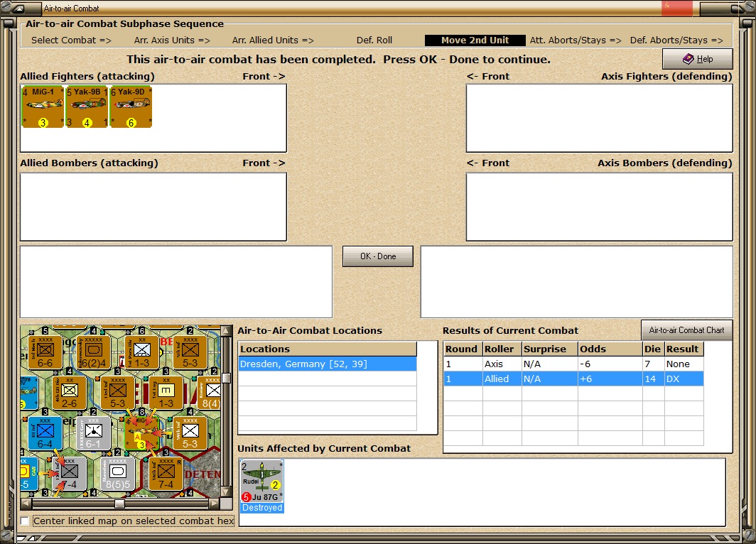Click the highlighted Move 2nd Unit step
This screenshot has height=544, width=756.
click(x=475, y=40)
